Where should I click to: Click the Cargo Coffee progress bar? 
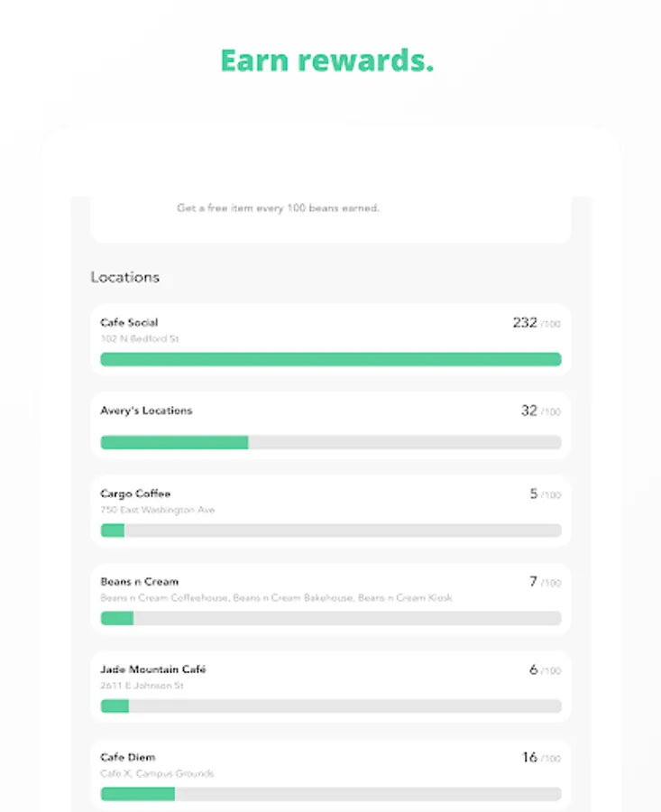[330, 531]
